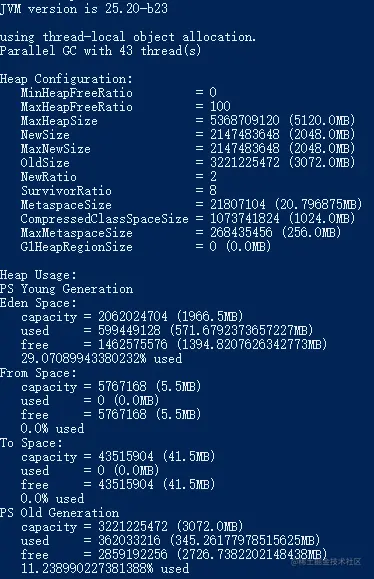Click the Heap Usage heading
This screenshot has height=579, width=374.
click(x=38, y=275)
